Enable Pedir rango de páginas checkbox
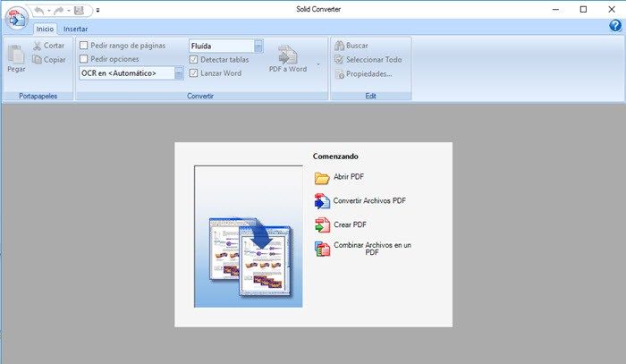Screen dimensions: 626x364 point(83,46)
